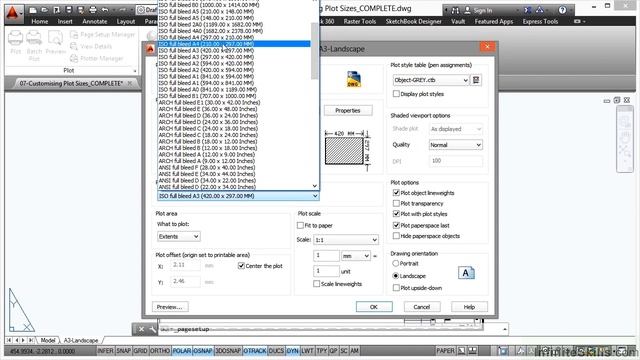The width and height of the screenshot is (640, 360).
Task: Enable Scale lineweights checkbox
Action: (x=316, y=284)
